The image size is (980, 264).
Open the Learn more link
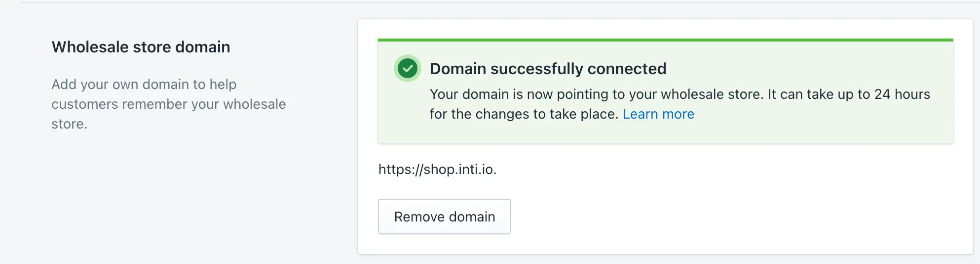tap(658, 114)
